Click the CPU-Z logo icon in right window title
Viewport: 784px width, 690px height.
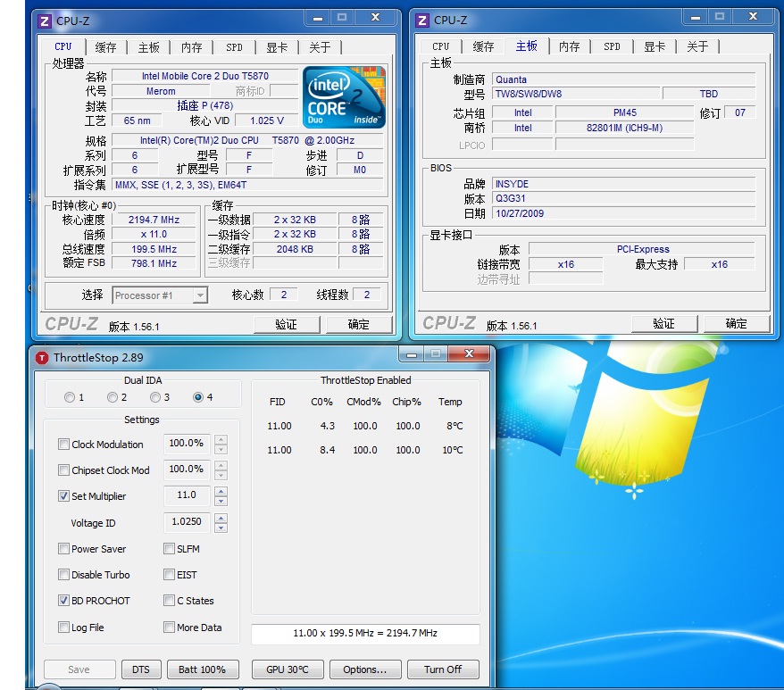[422, 21]
